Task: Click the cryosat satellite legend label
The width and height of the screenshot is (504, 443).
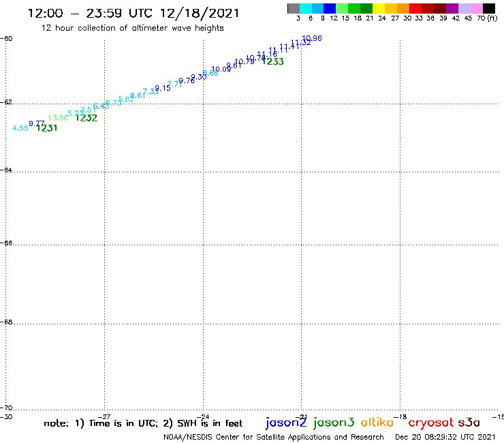Action: click(431, 423)
